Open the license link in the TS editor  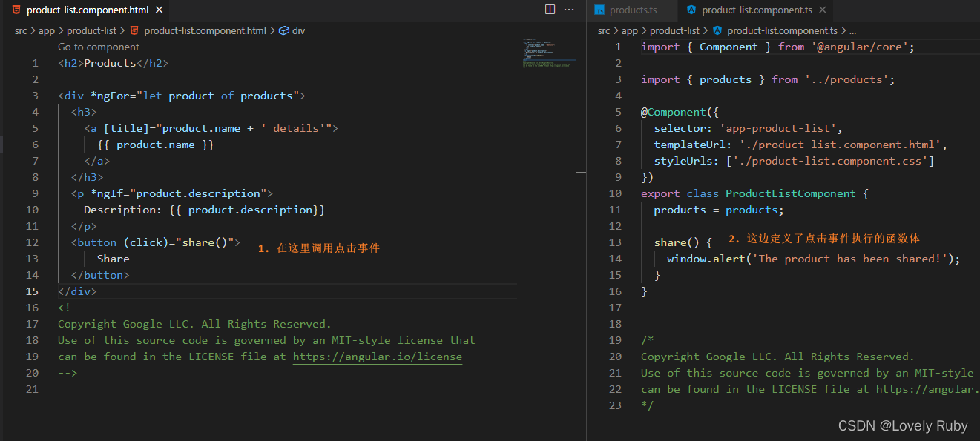coord(928,389)
